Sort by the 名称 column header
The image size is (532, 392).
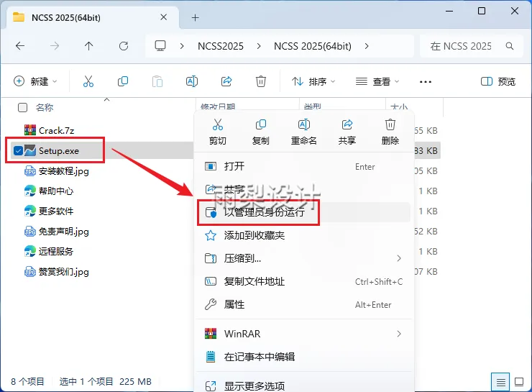[x=45, y=108]
